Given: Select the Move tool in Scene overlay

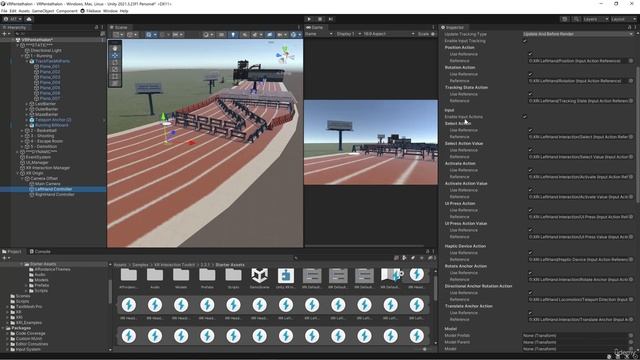Looking at the screenshot, I should [x=115, y=55].
